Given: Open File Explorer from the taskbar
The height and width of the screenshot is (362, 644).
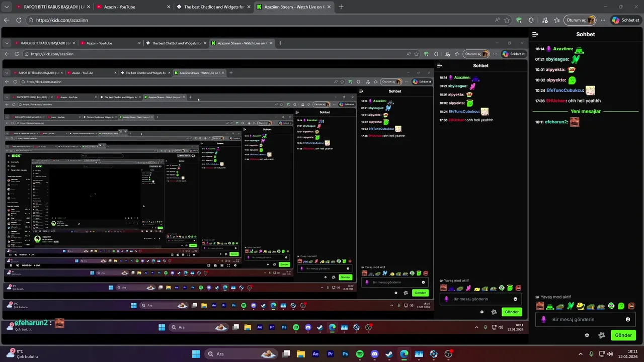Looking at the screenshot, I should coord(301,354).
